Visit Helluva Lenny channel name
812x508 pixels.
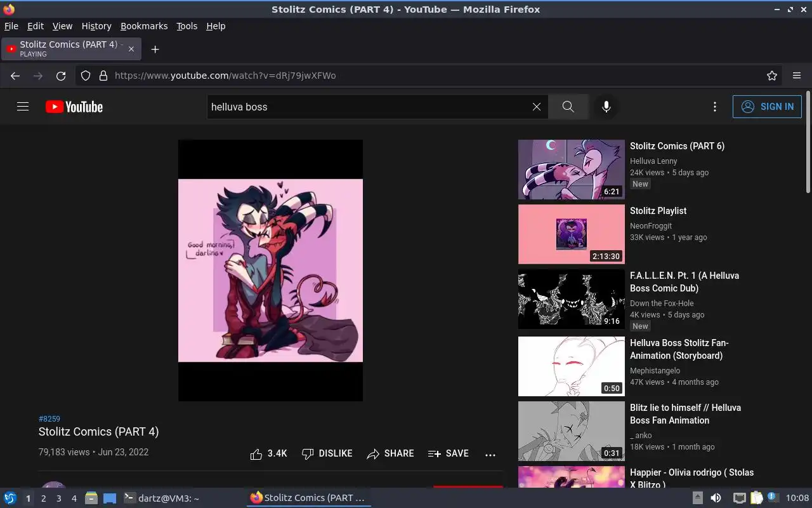point(653,161)
